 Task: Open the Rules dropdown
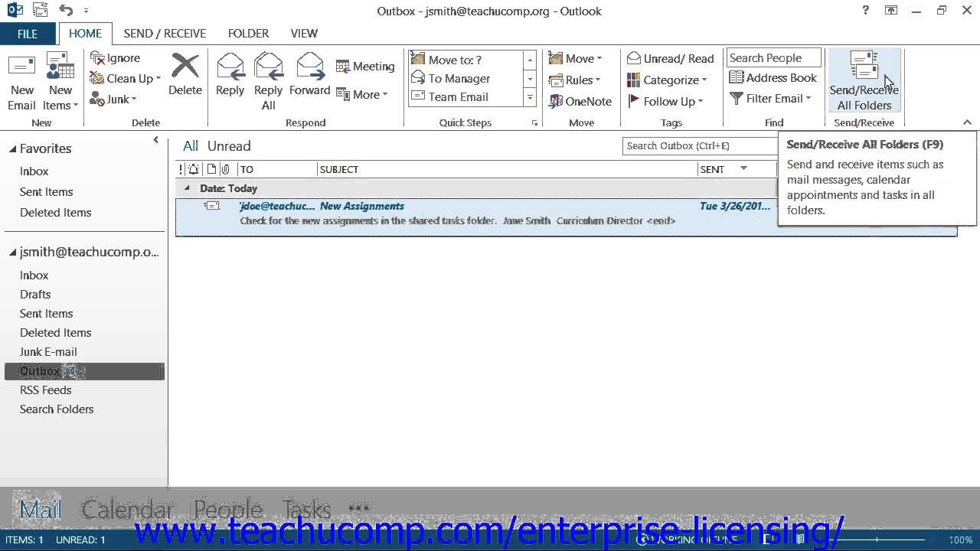click(x=575, y=80)
